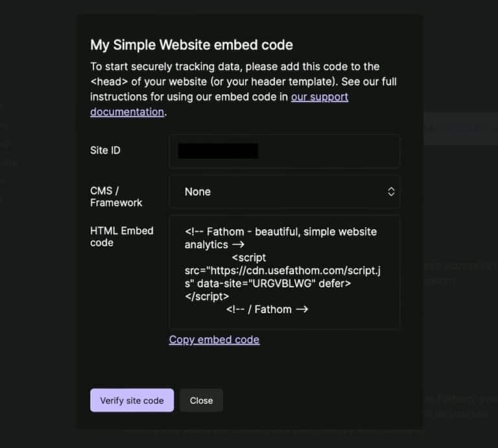498x448 pixels.
Task: Open the CMS / Framework dropdown
Action: [x=284, y=191]
